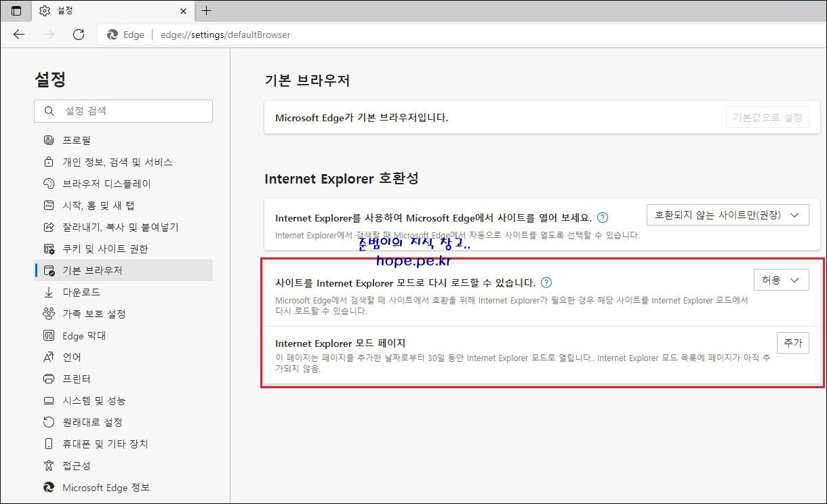827x504 pixels.
Task: Open 호환되지 않는 사이트만(권장) dropdown
Action: coord(728,215)
